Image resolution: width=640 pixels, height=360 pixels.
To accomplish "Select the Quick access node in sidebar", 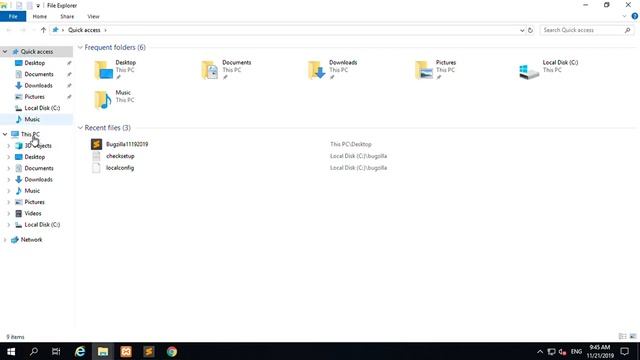I will pos(37,51).
